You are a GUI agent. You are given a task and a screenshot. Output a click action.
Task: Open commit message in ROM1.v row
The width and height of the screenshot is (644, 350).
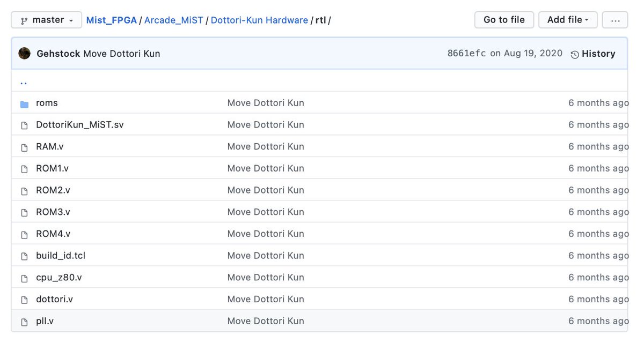coord(266,168)
